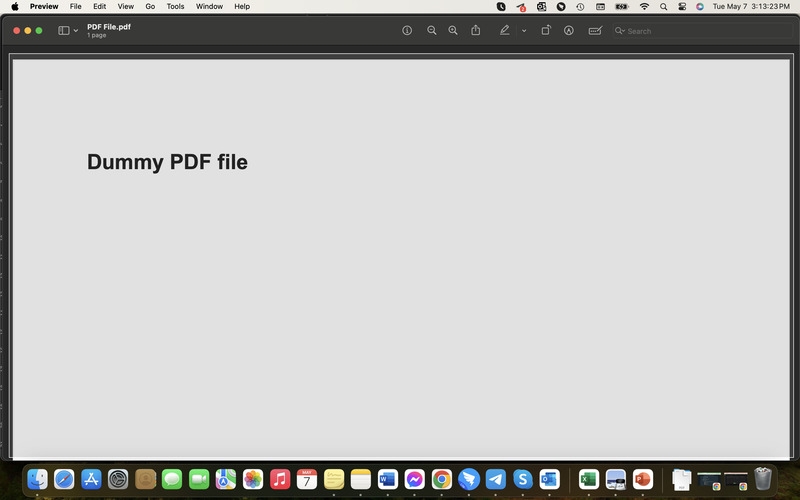Viewport: 800px width, 500px height.
Task: Open Notes from the Dock
Action: tap(361, 480)
